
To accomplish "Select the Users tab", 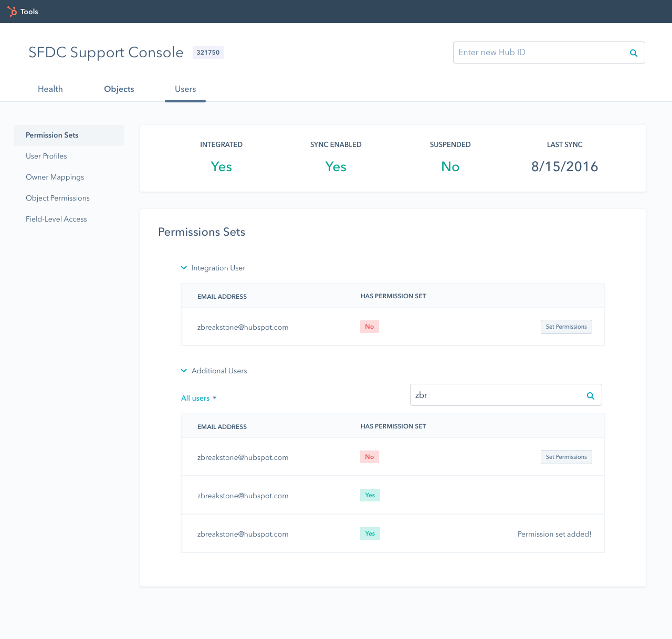I will tap(185, 89).
